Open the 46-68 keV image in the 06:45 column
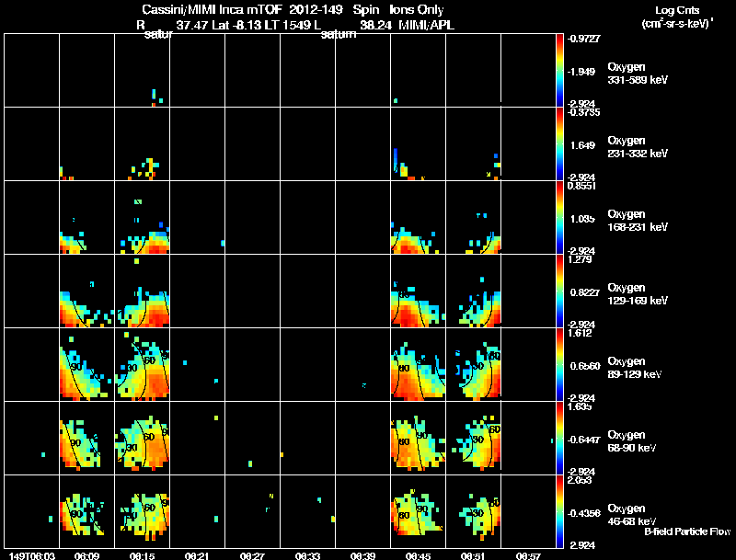The height and width of the screenshot is (560, 736). click(x=418, y=512)
